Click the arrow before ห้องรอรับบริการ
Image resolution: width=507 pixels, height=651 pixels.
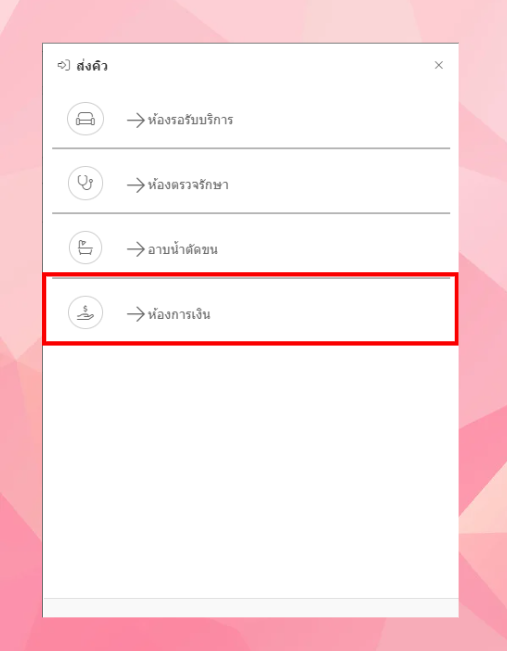[136, 120]
